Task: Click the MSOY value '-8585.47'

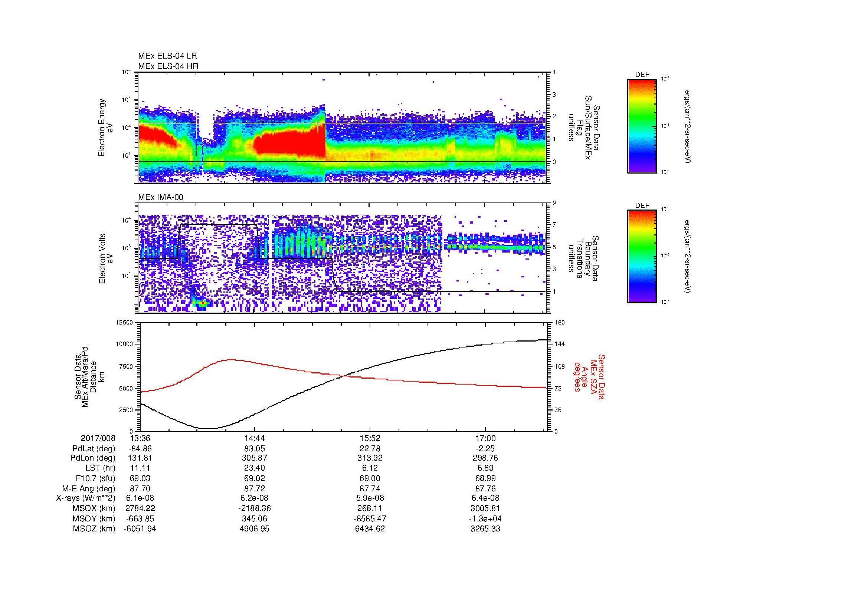Action: tap(370, 518)
